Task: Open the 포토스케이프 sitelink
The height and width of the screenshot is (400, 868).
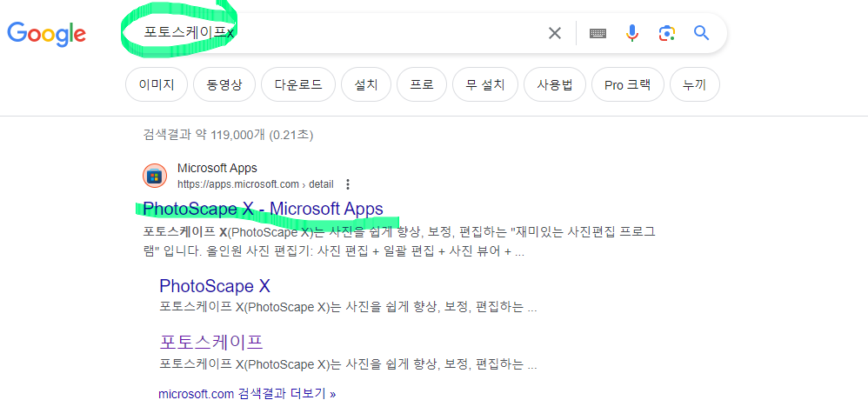Action: 210,342
